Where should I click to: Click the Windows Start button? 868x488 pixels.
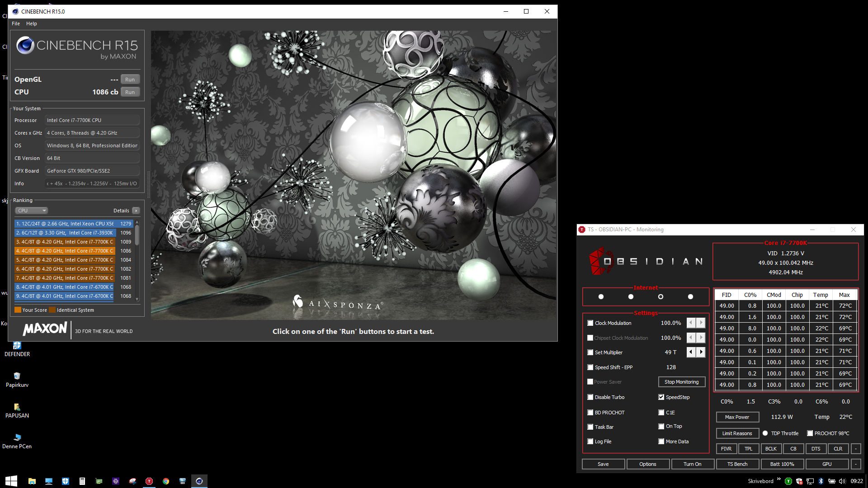point(11,481)
